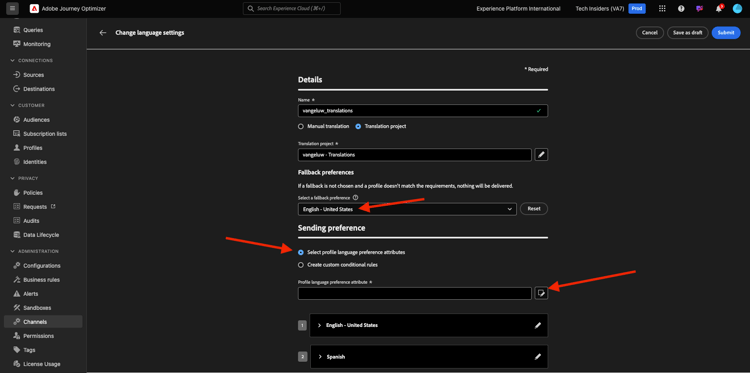Click the Queries sidebar icon
Viewport: 750px width, 373px height.
(x=16, y=30)
